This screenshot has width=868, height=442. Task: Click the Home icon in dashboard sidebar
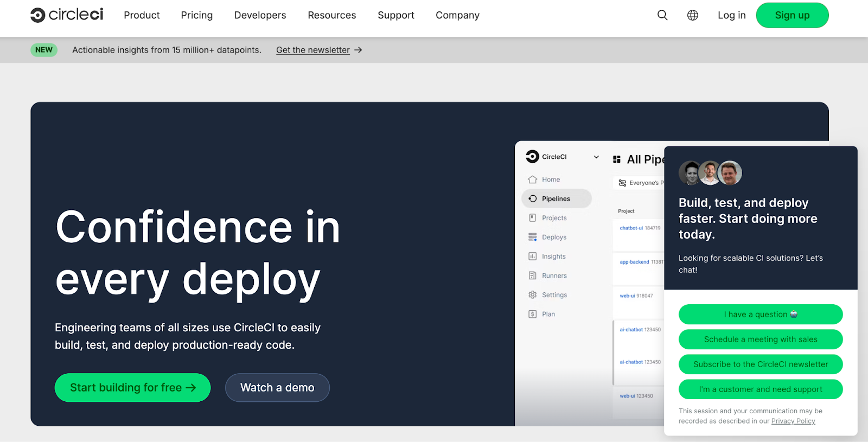click(x=533, y=180)
